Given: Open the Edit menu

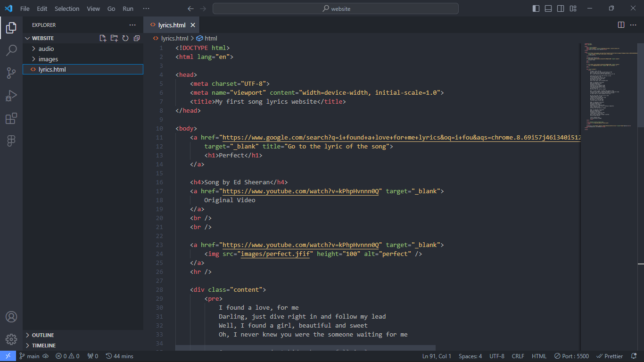Looking at the screenshot, I should [x=42, y=8].
